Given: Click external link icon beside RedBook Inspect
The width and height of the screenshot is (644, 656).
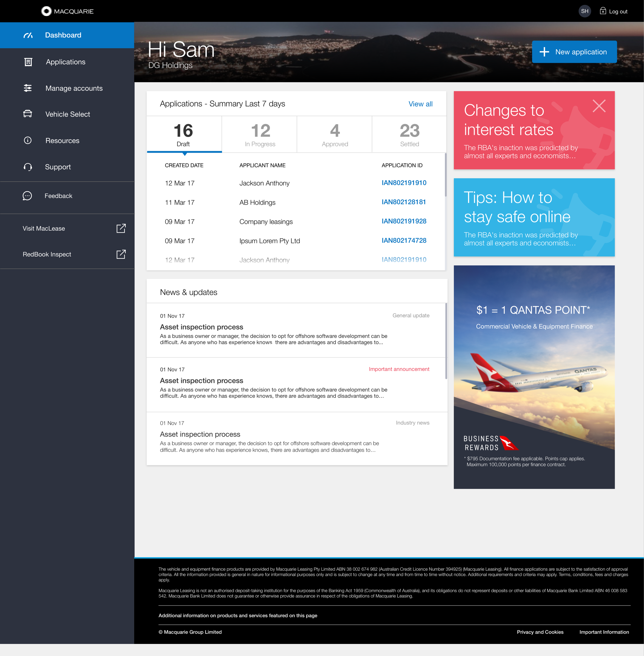Looking at the screenshot, I should pos(121,254).
